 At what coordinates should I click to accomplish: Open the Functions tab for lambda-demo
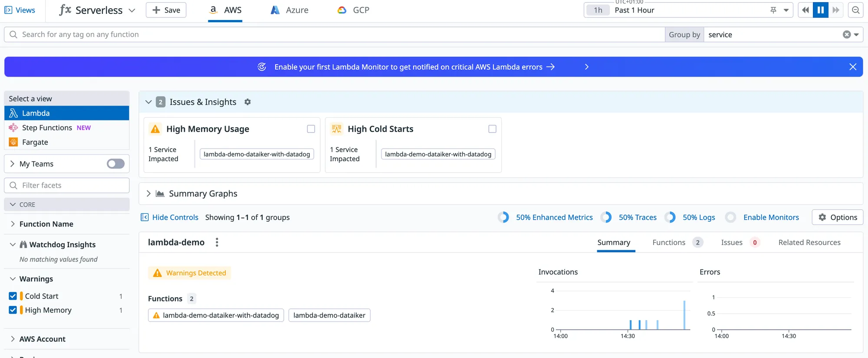coord(669,242)
